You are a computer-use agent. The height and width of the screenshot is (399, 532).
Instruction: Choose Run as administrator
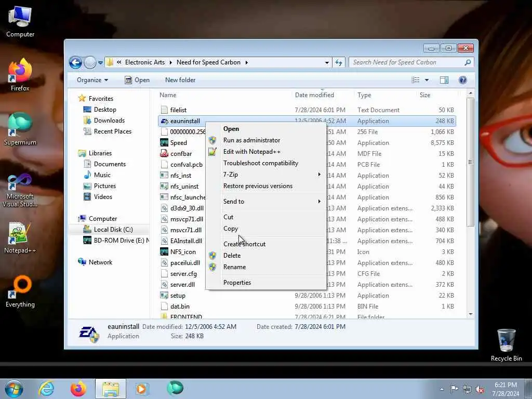click(x=266, y=140)
